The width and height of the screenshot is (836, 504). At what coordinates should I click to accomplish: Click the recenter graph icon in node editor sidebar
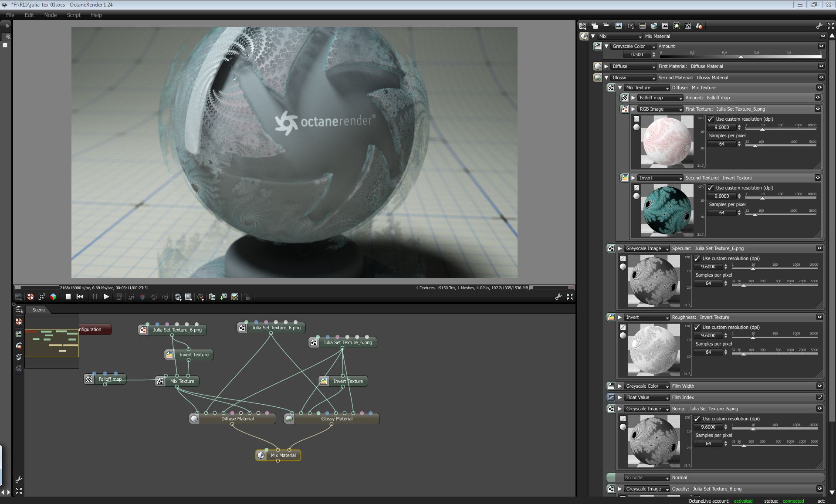pos(19,321)
